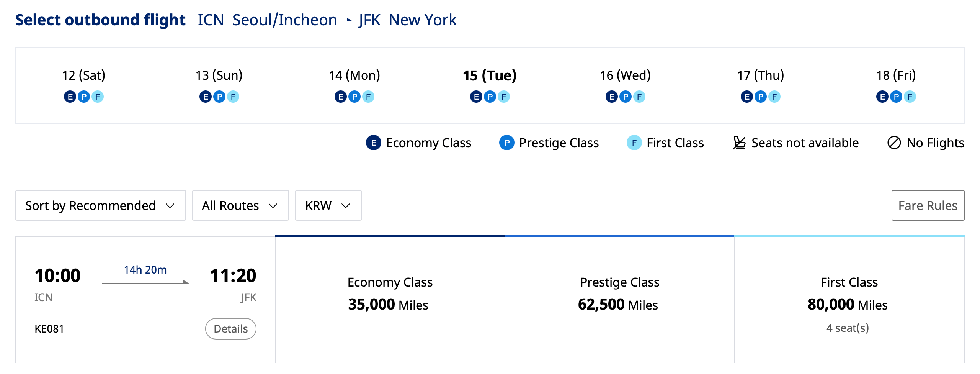Switch to 13 (Sun) date tab

[219, 75]
